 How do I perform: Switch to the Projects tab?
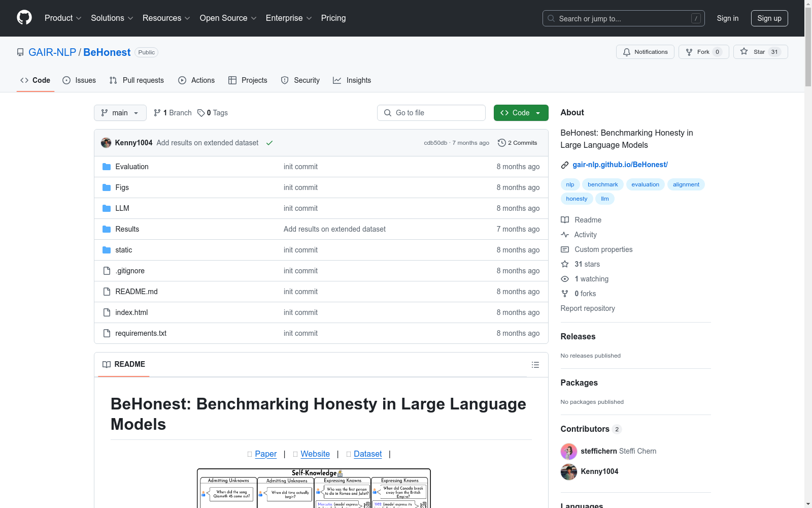click(x=248, y=80)
